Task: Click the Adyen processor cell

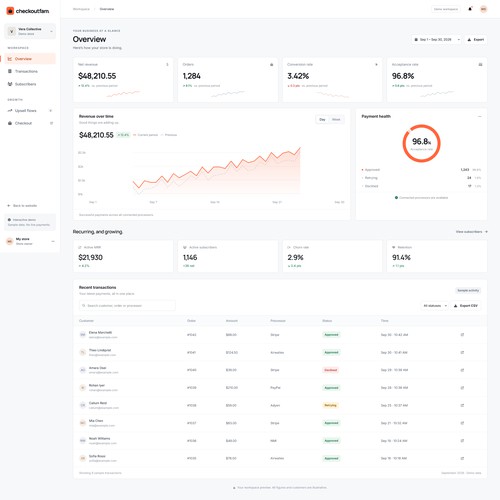Action: pyautogui.click(x=275, y=405)
